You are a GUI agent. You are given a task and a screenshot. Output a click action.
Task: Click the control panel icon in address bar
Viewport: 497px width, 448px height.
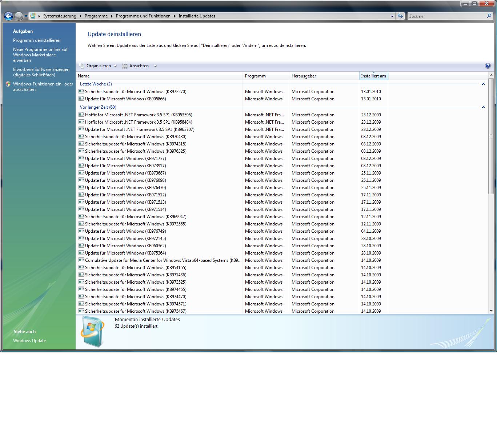(33, 16)
